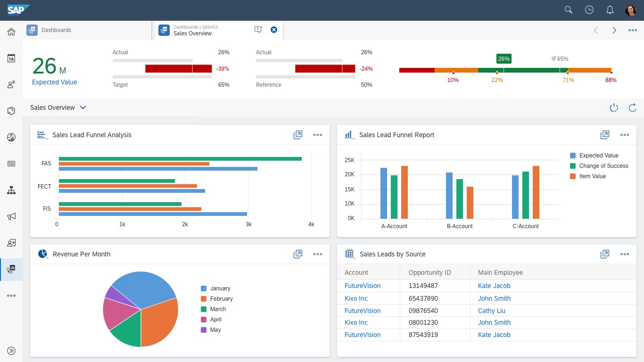Open the user profile avatar
The width and height of the screenshot is (644, 362).
click(631, 10)
